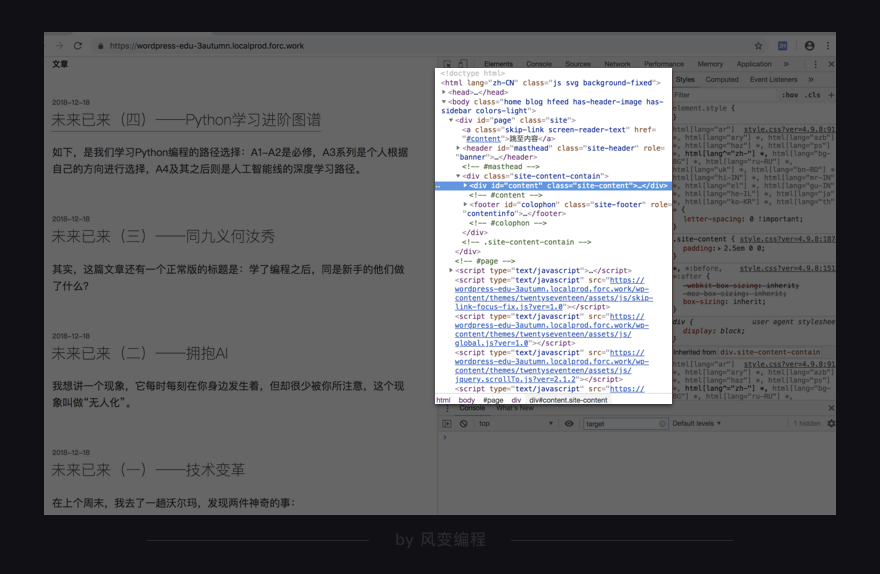Screen dimensions: 880x574
Task: Collapse the div id="page" node
Action: [x=451, y=120]
